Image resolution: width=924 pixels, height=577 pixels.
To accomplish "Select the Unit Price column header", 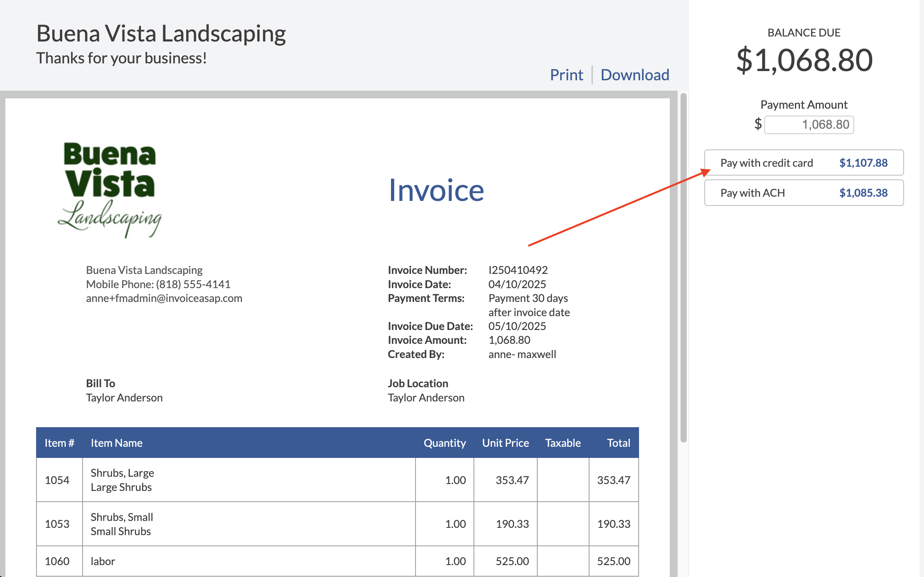I will coord(505,443).
